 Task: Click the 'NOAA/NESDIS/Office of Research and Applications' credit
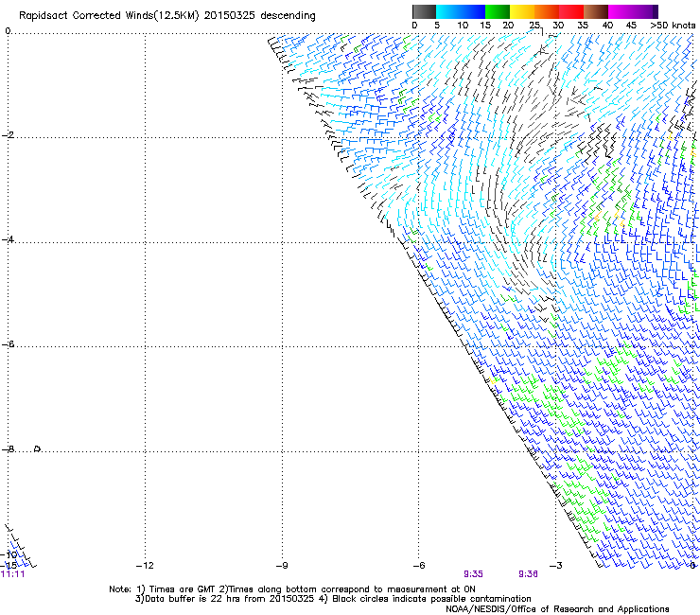tap(557, 608)
